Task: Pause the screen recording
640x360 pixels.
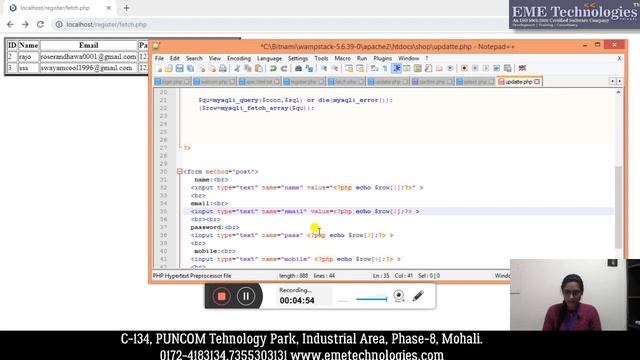Action: click(x=246, y=296)
